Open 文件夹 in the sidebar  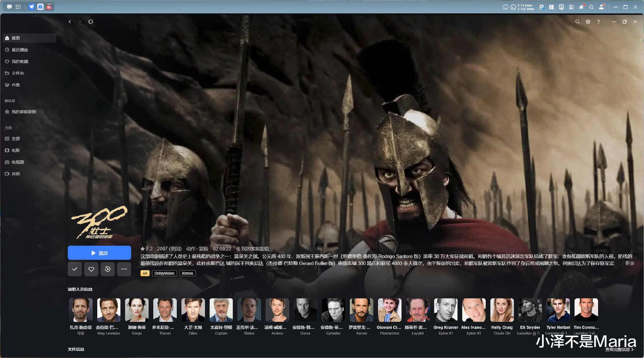click(x=29, y=73)
